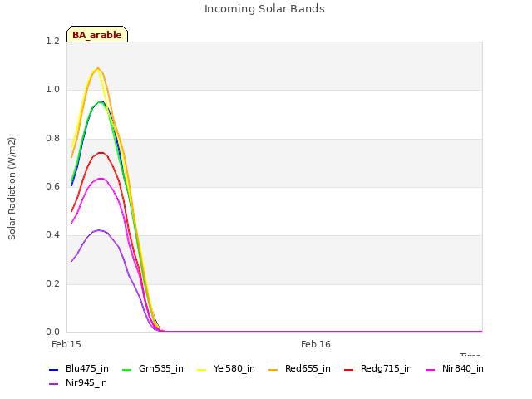Toggle the Redg715_in legend entry
The image size is (532, 399).
tap(378, 368)
